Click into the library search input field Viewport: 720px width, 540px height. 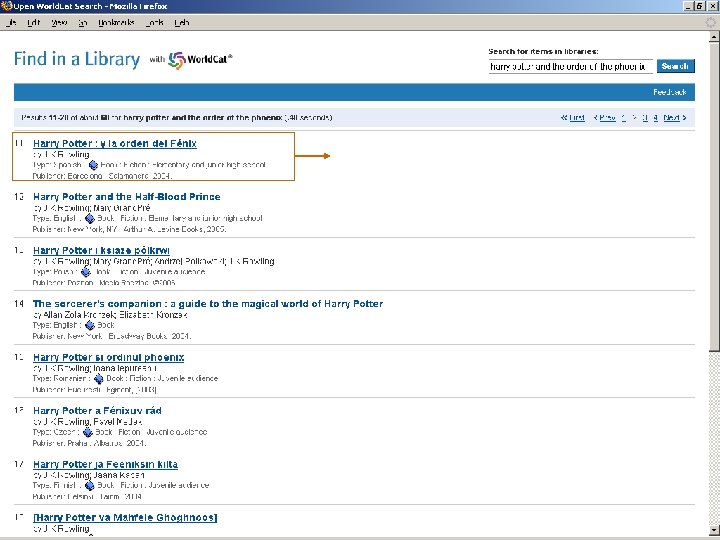(570, 67)
